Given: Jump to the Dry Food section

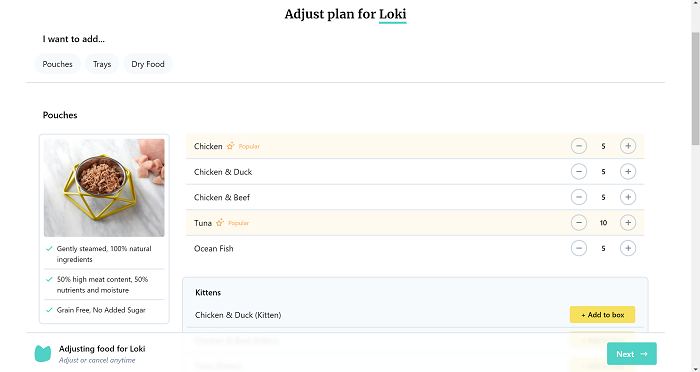Looking at the screenshot, I should (148, 64).
